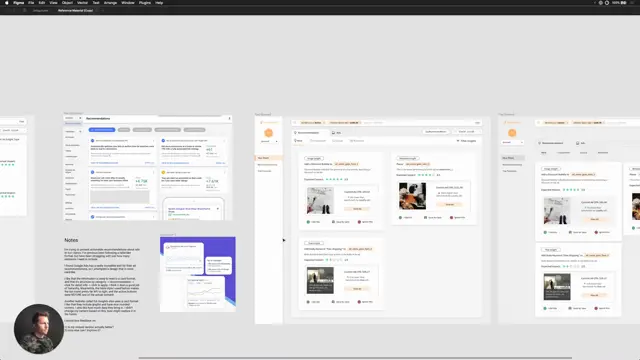Viewport: 640px width, 360px height.
Task: Open the Window menu
Action: click(x=128, y=3)
